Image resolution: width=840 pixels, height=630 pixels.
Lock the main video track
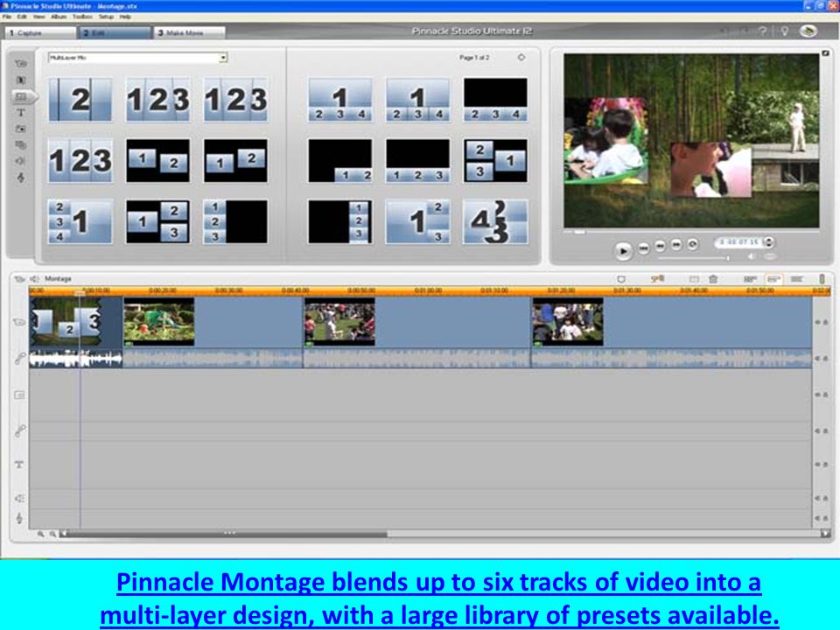tap(824, 323)
